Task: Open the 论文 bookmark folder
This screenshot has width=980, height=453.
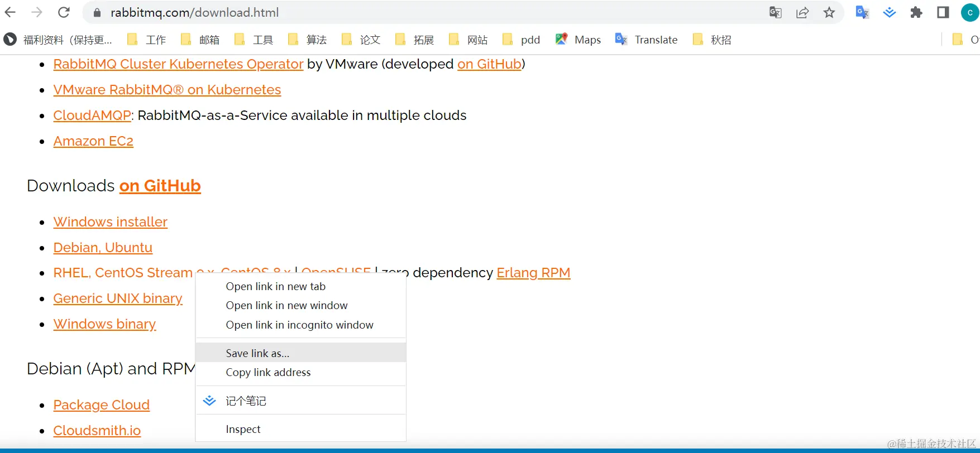Action: click(361, 40)
